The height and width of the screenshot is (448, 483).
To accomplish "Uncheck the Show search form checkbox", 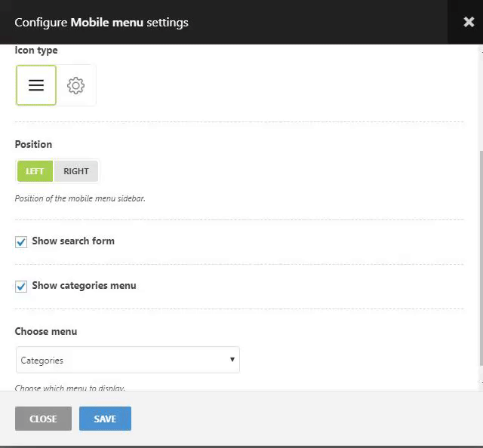I will [x=21, y=242].
